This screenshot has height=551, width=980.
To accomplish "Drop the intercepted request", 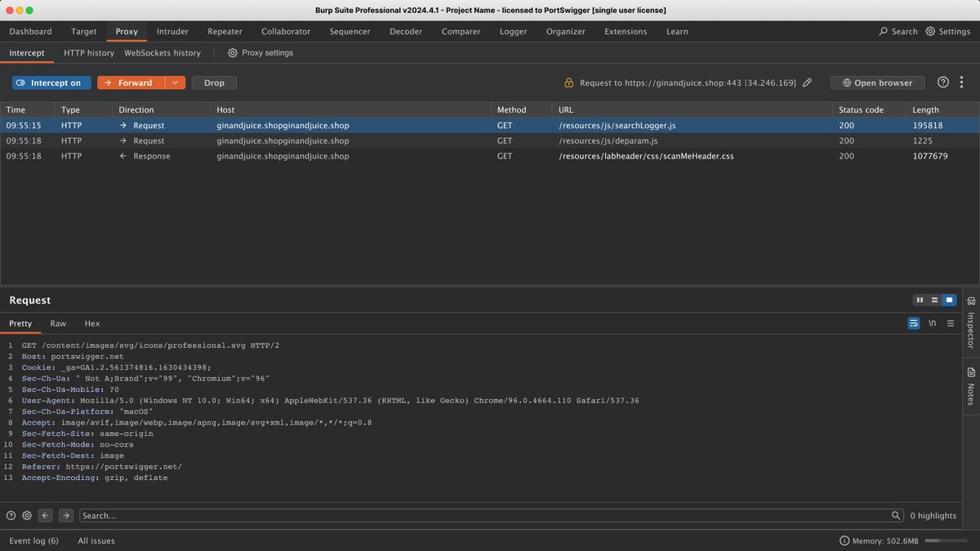I will 214,82.
